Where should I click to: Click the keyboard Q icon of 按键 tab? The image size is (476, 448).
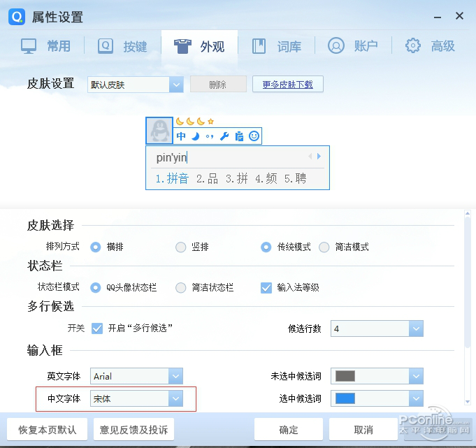pyautogui.click(x=106, y=46)
